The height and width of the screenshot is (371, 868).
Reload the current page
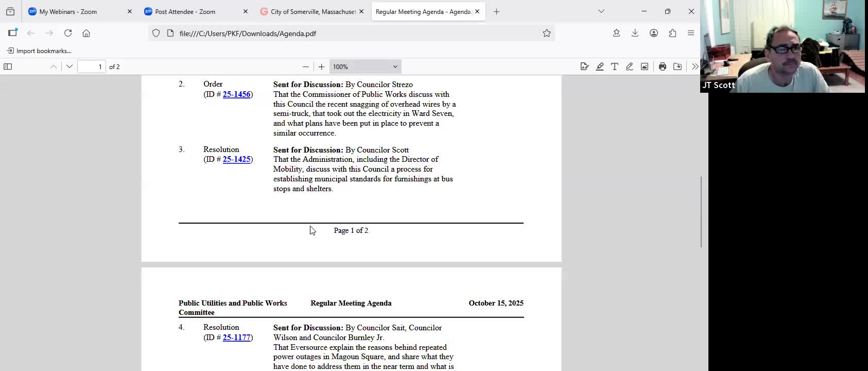coord(68,33)
